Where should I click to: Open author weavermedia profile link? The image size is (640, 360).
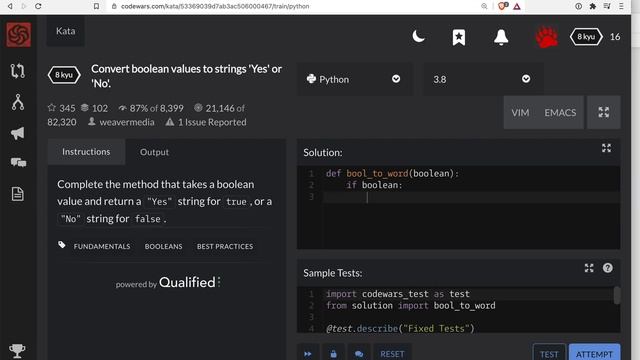tap(127, 122)
